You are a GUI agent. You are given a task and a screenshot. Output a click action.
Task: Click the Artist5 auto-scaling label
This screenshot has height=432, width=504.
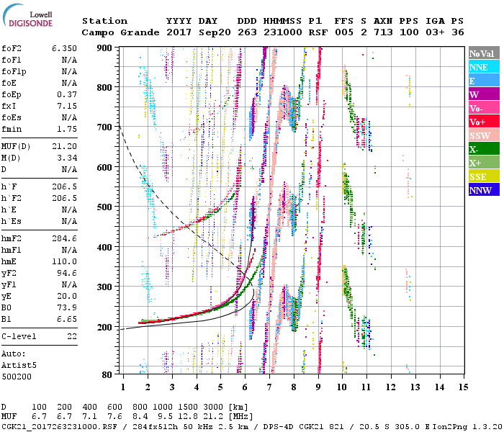coord(19,366)
